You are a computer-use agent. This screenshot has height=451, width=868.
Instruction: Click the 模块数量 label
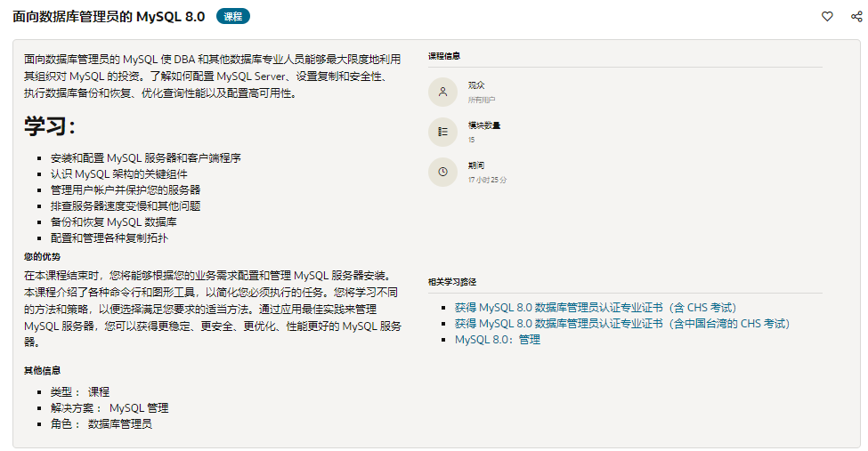pyautogui.click(x=483, y=125)
